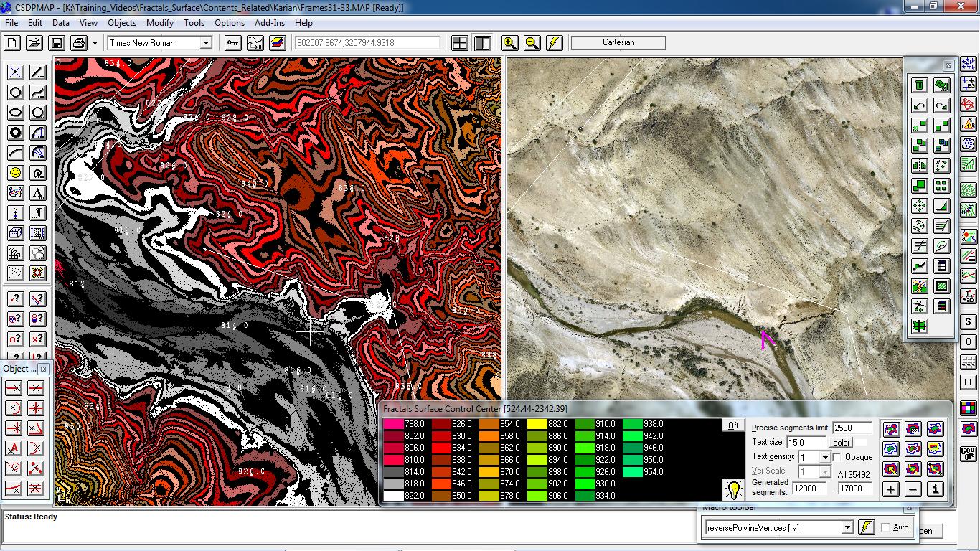
Task: Click the 798.0 magenta color swatch
Action: [x=393, y=424]
